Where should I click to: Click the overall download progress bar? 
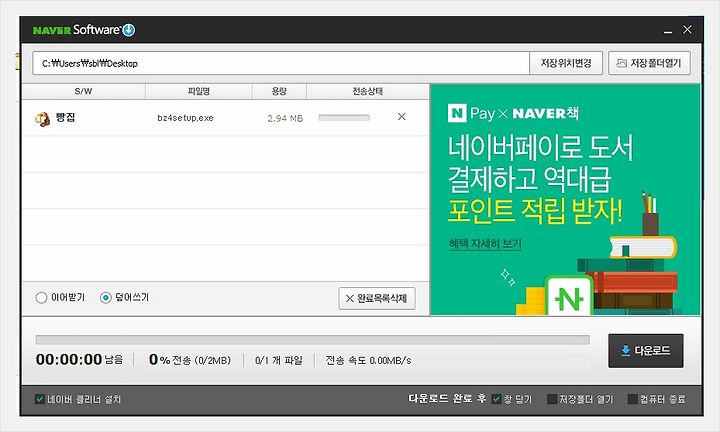point(313,340)
